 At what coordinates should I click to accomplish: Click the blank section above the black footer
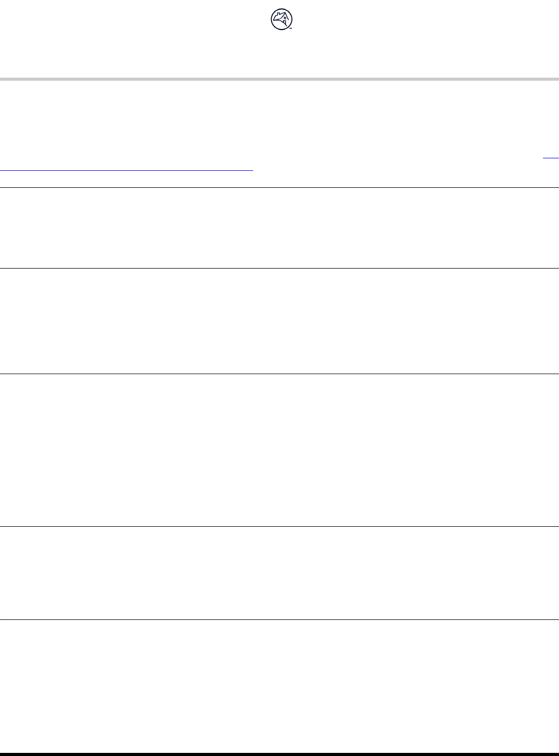279,686
